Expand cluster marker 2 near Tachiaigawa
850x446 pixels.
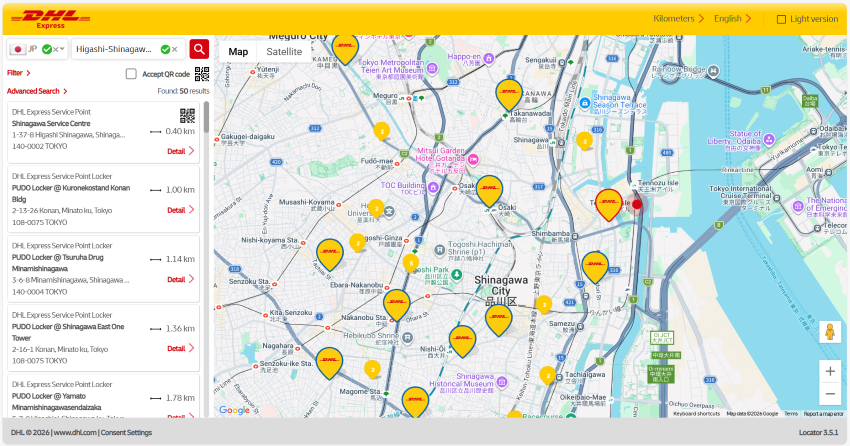pyautogui.click(x=548, y=375)
